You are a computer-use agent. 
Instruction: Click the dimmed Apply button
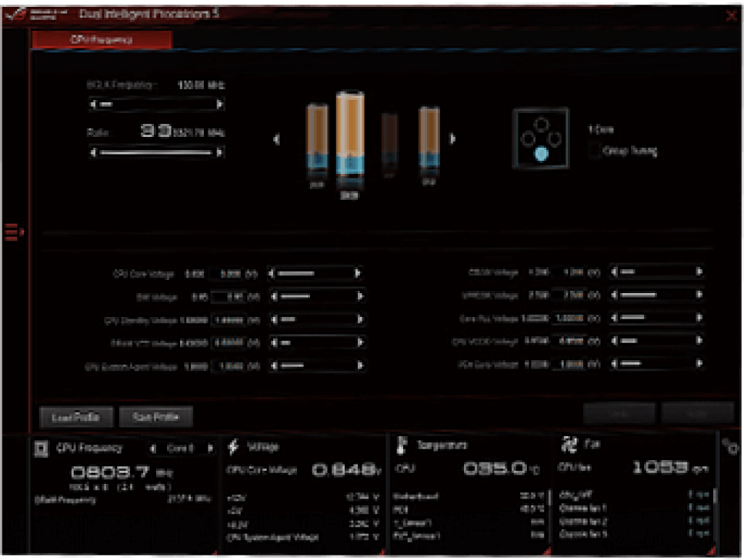697,414
